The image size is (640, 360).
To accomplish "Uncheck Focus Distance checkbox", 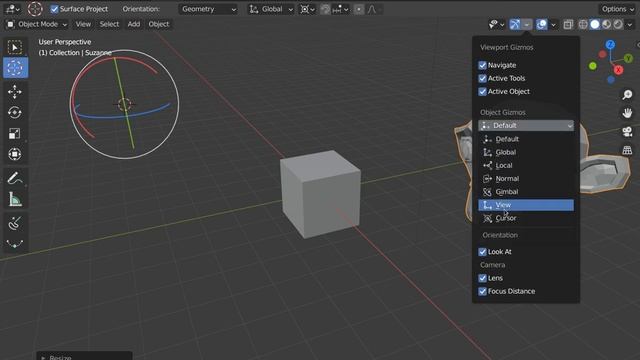I will click(482, 291).
